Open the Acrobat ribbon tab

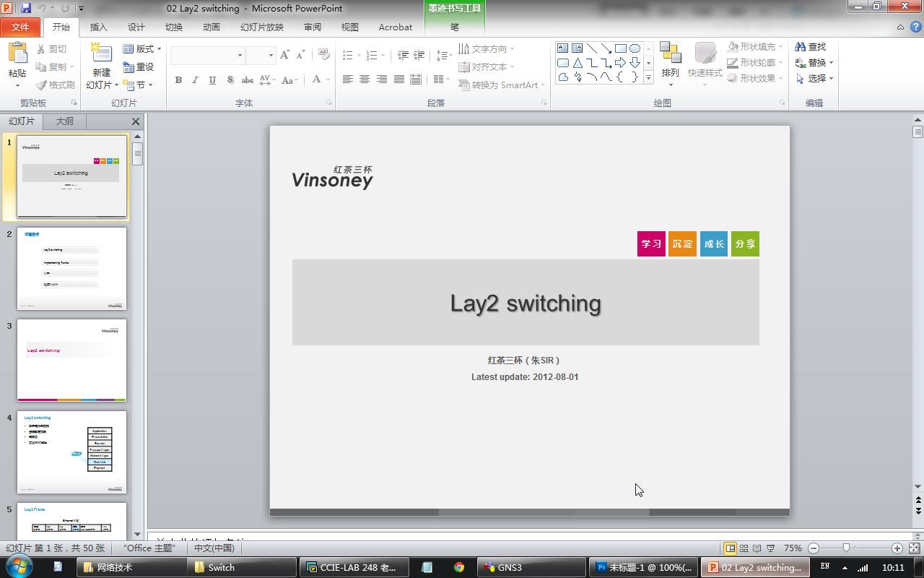point(396,27)
